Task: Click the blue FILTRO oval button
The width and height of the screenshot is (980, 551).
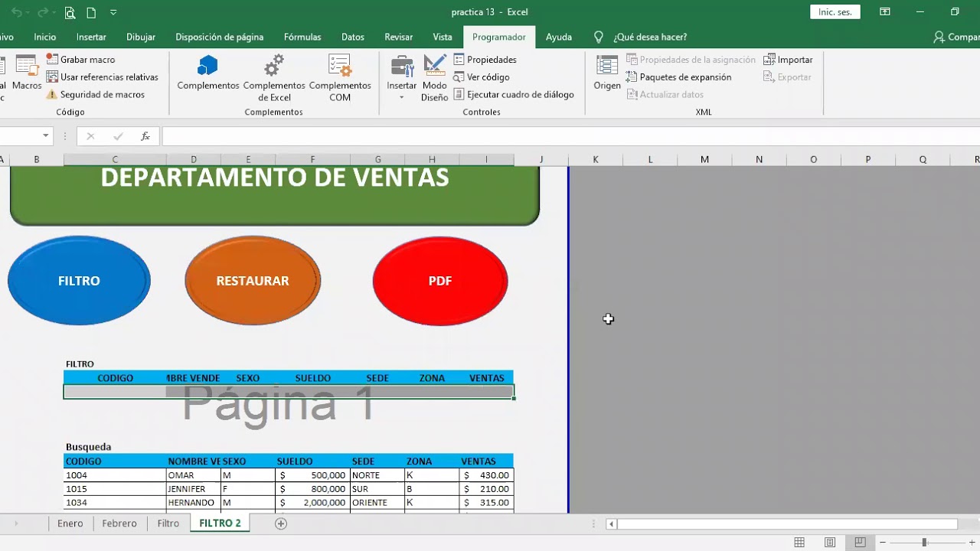Action: tap(79, 281)
